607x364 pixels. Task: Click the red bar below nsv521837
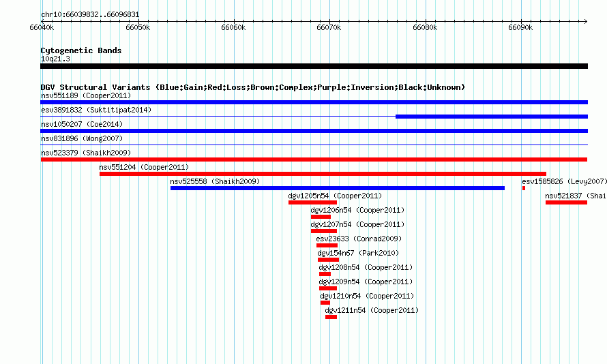(566, 202)
